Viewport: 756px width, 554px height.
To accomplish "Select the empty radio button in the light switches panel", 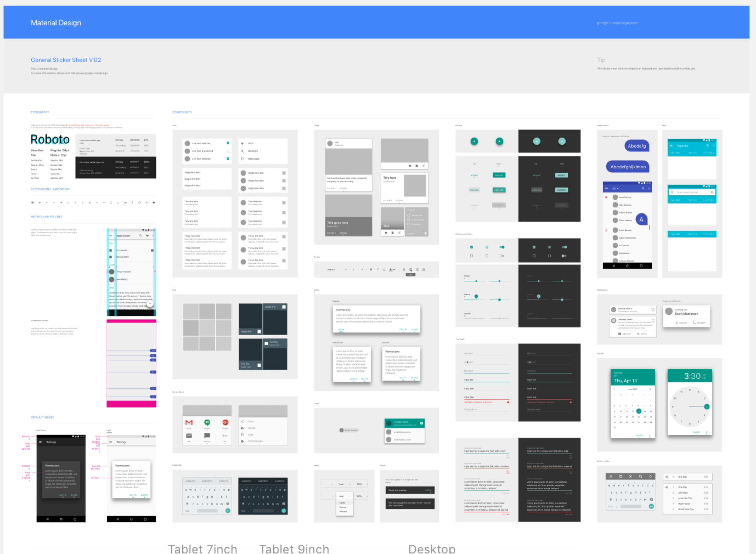I will [x=487, y=256].
